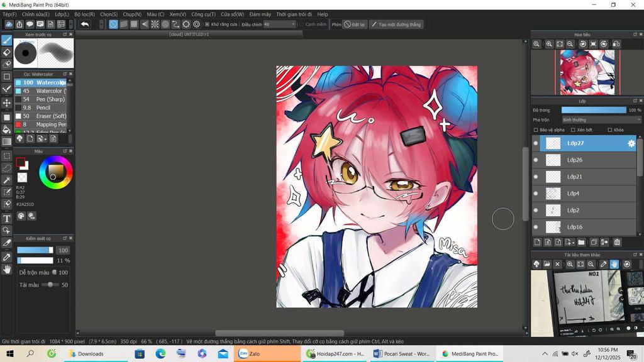Select the Brush tool in left toolbar
Screen dimensions: 644x362
[6, 40]
